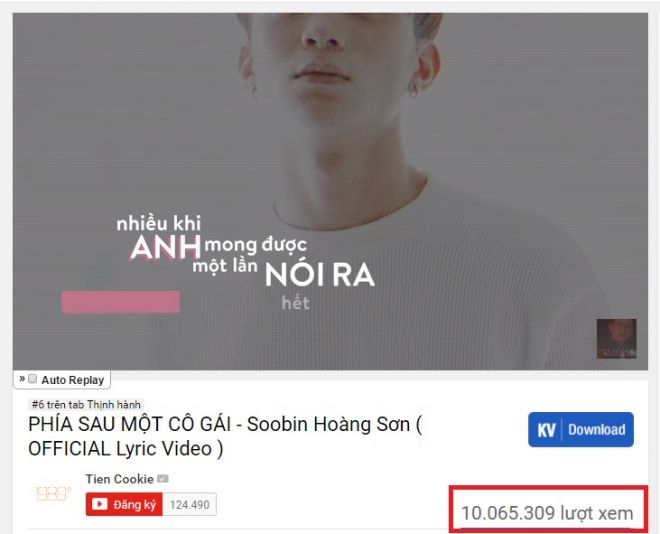The image size is (660, 534).
Task: Open the #6 trên tab Thịnh hành tag
Action: (86, 405)
